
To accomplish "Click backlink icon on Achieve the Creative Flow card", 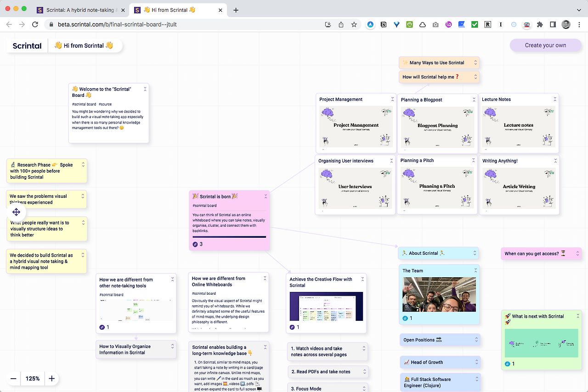I will (x=292, y=327).
